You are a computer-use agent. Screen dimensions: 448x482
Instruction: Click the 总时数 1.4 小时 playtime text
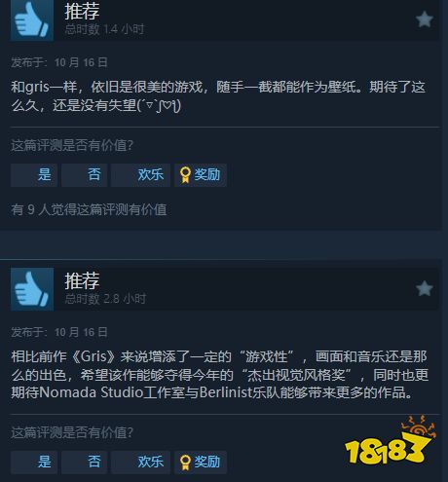tap(104, 29)
